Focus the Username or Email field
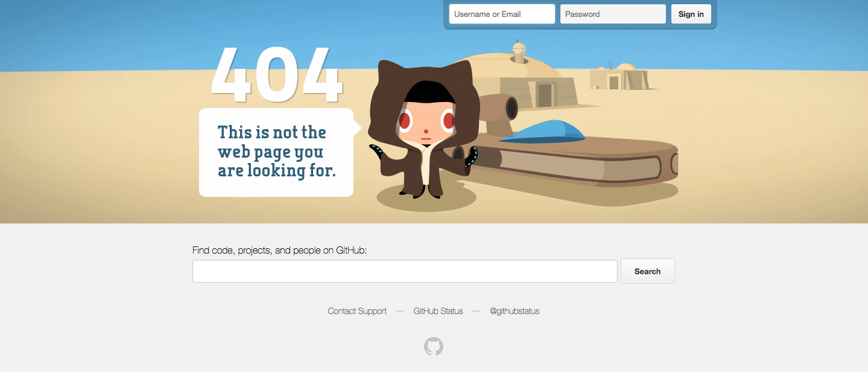868x372 pixels. [x=502, y=14]
